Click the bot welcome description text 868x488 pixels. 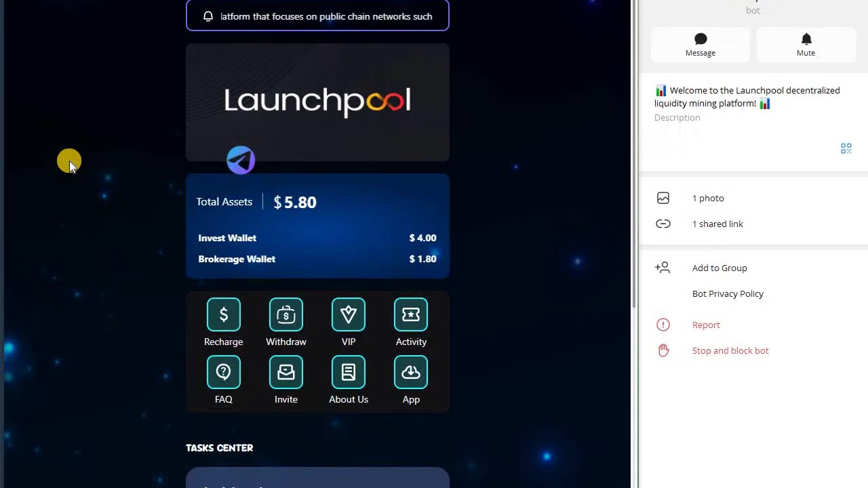747,97
